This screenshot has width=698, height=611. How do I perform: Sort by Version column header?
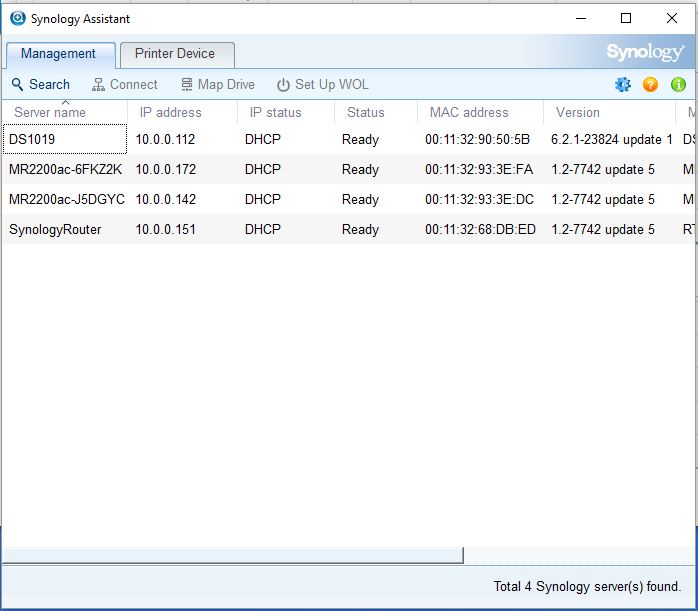609,112
